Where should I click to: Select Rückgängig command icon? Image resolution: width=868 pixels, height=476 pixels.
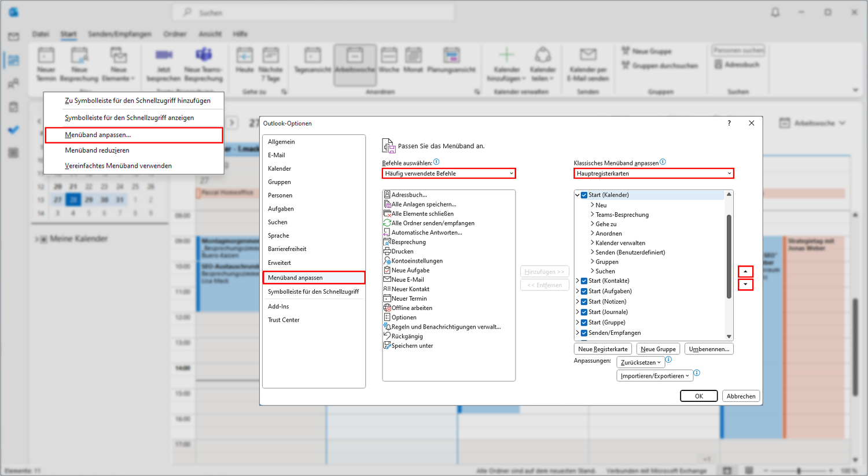point(387,336)
